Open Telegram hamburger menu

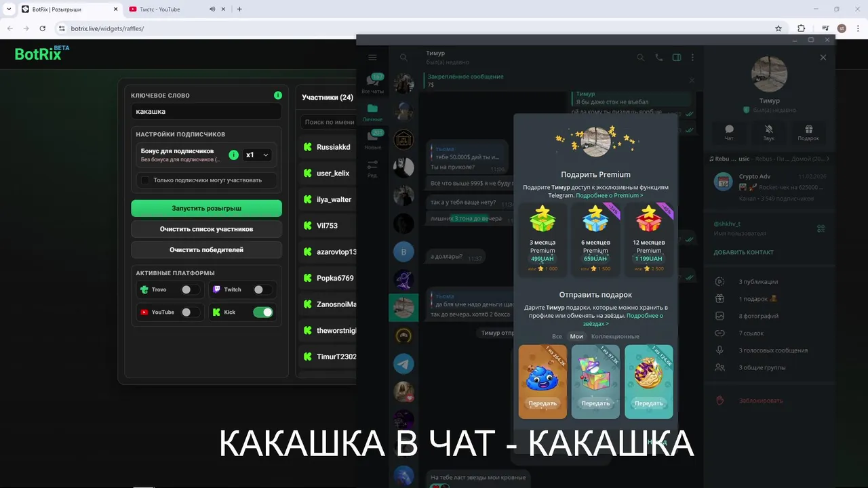click(x=372, y=58)
